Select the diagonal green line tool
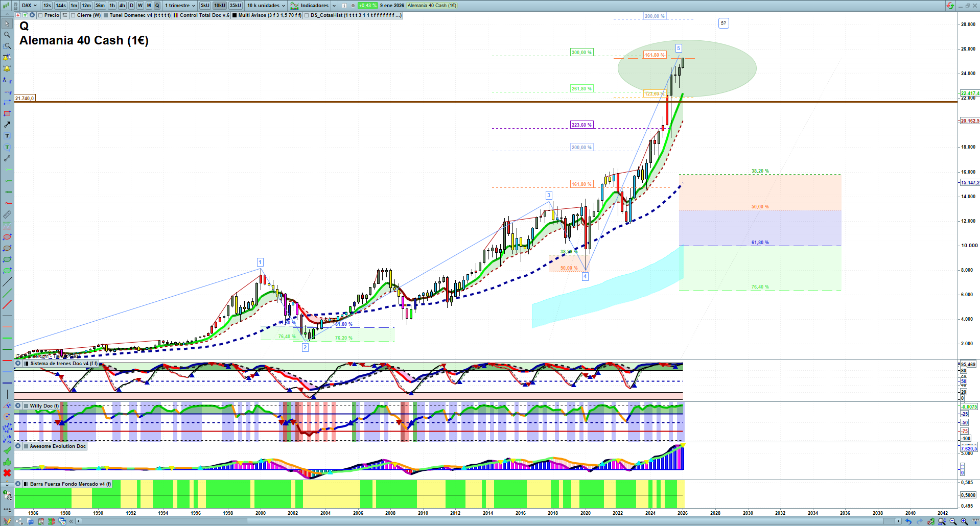The height and width of the screenshot is (526, 980). (7, 293)
